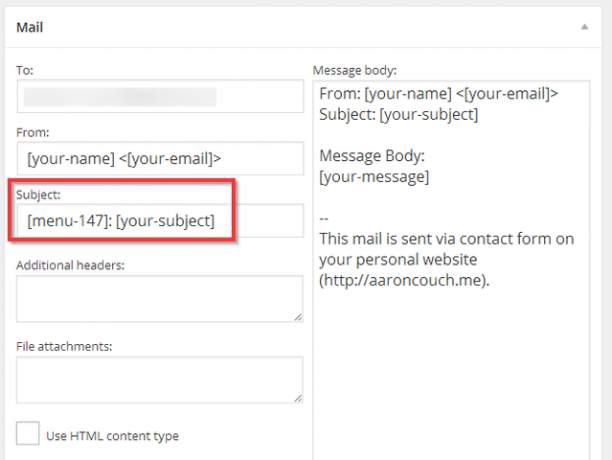612x460 pixels.
Task: Place cursor on [your-message] in message body
Action: click(x=374, y=177)
